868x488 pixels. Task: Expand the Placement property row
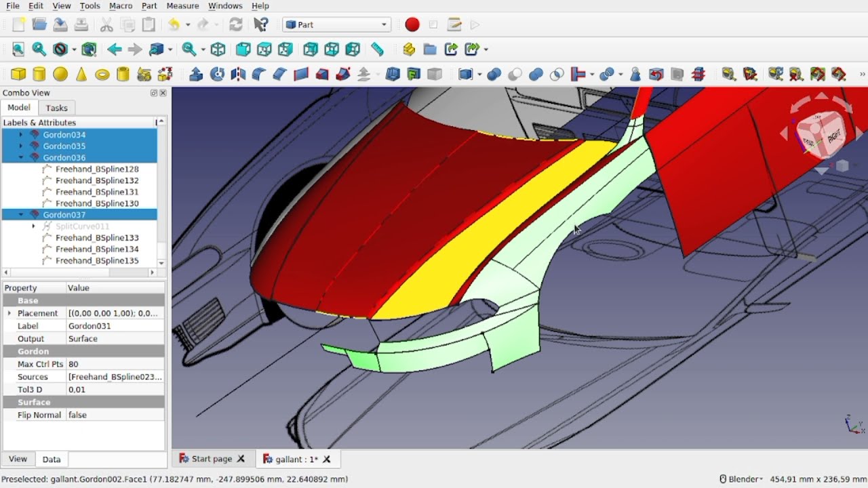(9, 313)
